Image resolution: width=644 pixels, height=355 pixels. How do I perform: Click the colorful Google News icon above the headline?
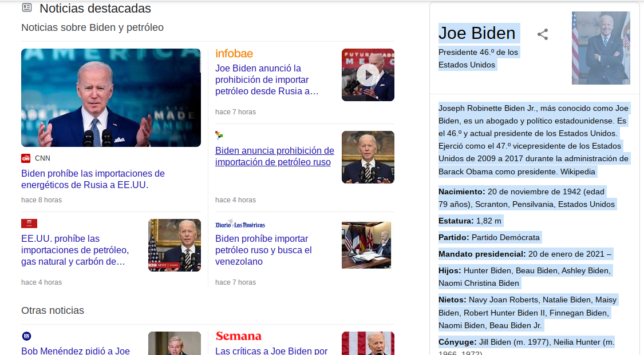point(219,135)
